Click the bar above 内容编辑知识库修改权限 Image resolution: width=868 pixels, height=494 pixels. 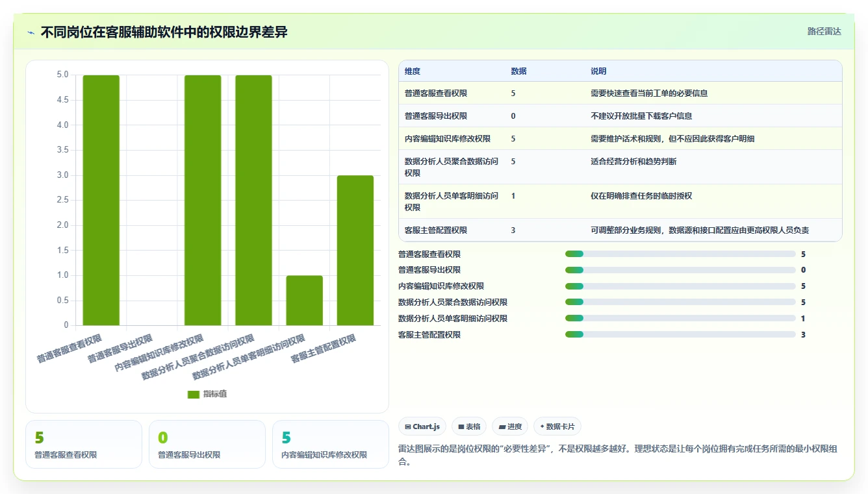[x=203, y=200]
